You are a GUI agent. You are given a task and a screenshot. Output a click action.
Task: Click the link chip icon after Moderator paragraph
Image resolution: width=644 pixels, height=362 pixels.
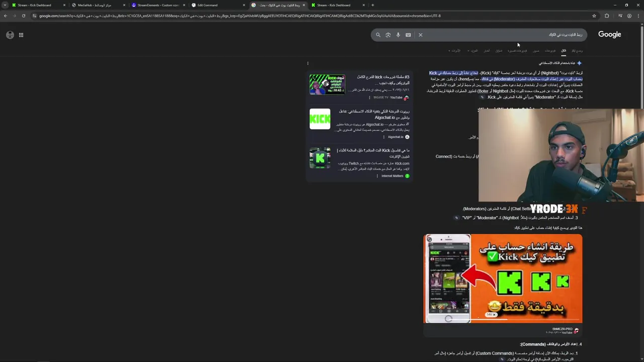coord(482,97)
